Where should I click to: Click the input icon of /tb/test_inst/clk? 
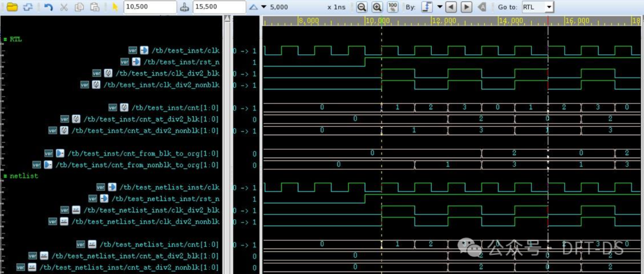(144, 51)
